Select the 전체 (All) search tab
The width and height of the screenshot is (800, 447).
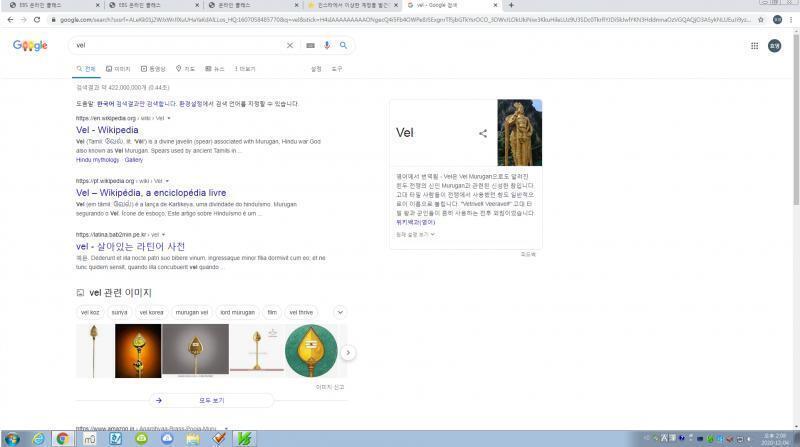tap(86, 69)
